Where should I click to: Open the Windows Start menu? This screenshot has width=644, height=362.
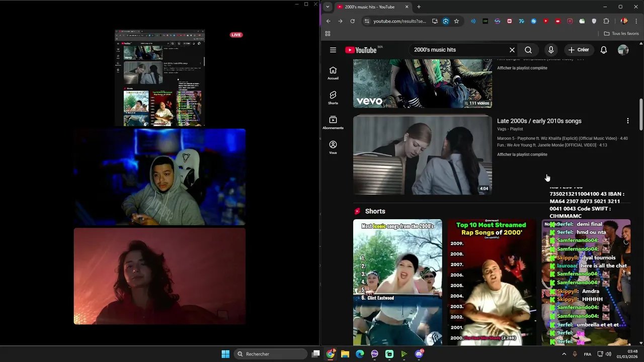click(225, 354)
